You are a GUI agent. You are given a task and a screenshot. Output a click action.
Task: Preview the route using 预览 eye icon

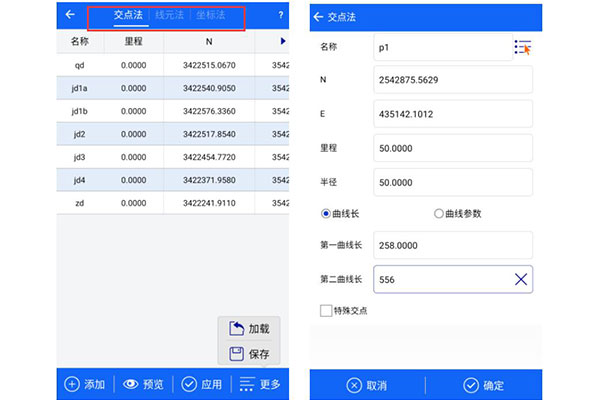pos(142,384)
